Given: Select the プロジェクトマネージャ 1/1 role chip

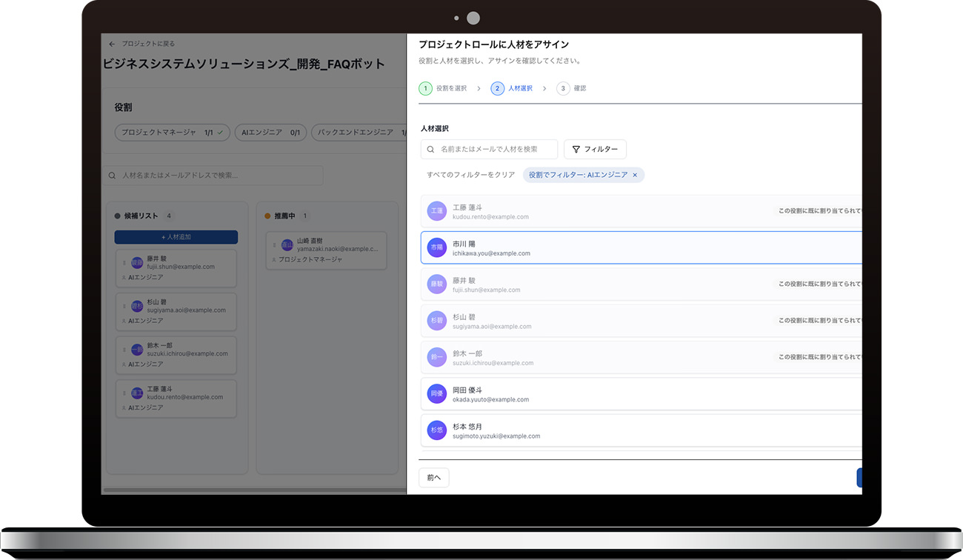Looking at the screenshot, I should coord(172,133).
